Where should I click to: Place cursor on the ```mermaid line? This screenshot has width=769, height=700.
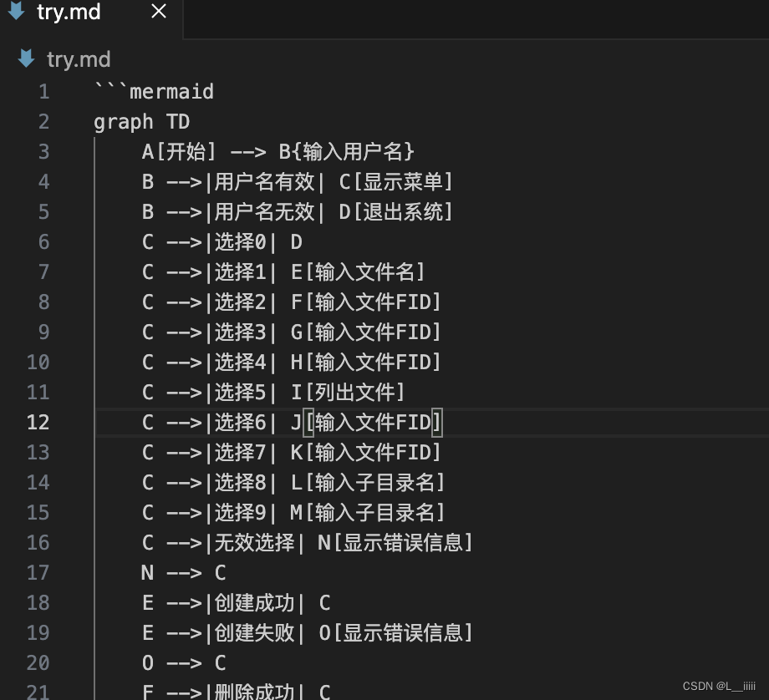pos(154,92)
